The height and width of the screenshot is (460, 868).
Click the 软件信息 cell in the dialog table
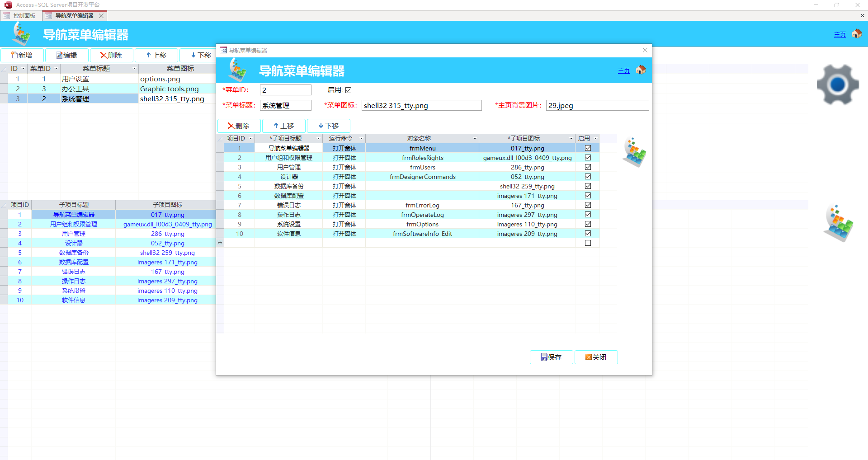click(289, 234)
